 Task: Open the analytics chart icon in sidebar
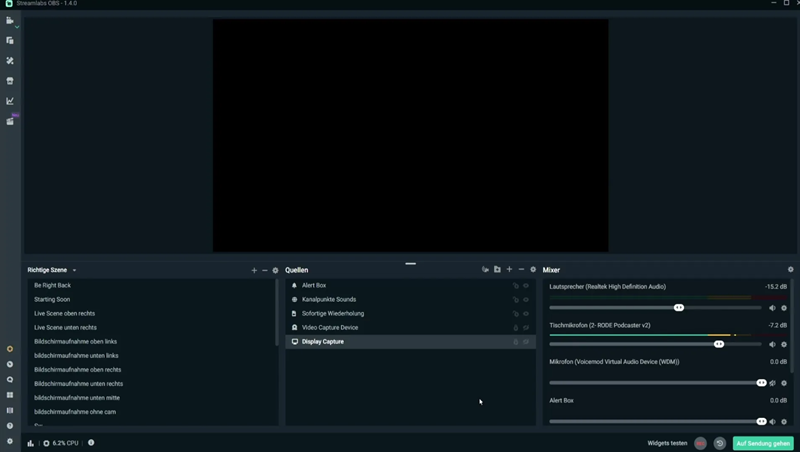pos(10,101)
